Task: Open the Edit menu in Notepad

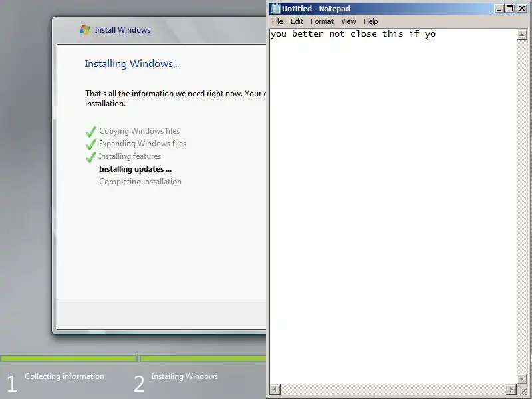Action: [x=297, y=21]
